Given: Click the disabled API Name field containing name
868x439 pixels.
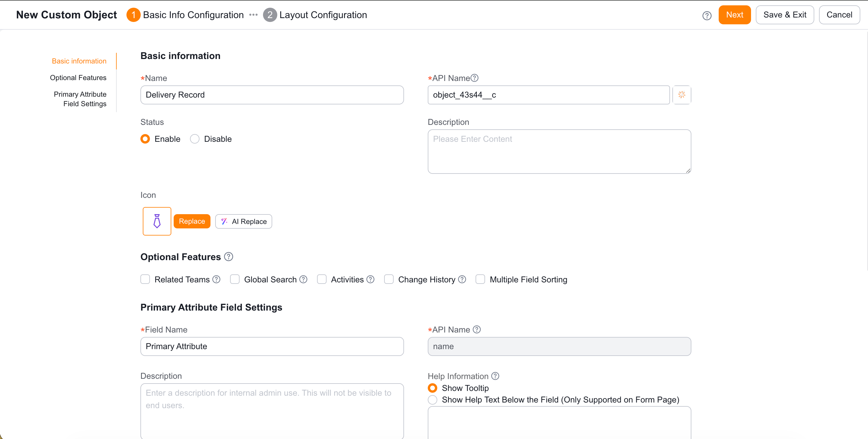Looking at the screenshot, I should [x=559, y=346].
